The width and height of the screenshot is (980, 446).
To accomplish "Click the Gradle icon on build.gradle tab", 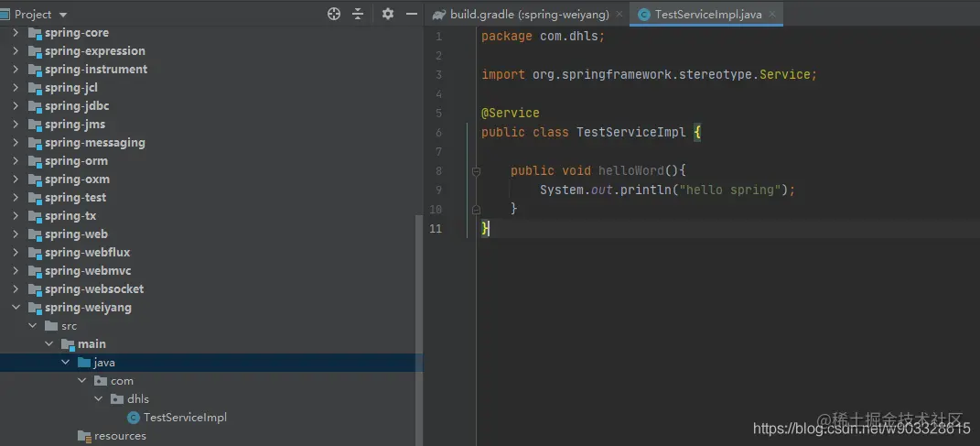I will (439, 14).
